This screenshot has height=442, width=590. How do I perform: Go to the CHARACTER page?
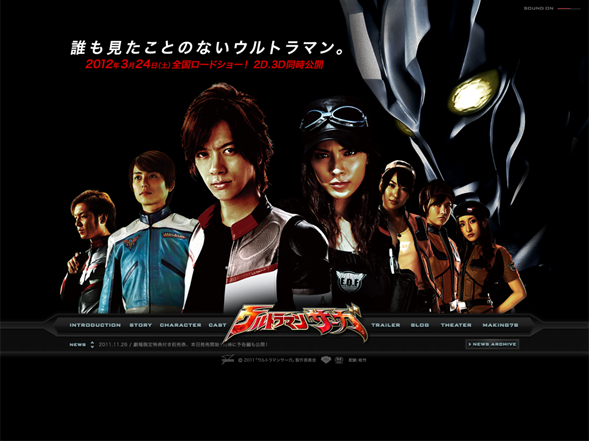(181, 325)
